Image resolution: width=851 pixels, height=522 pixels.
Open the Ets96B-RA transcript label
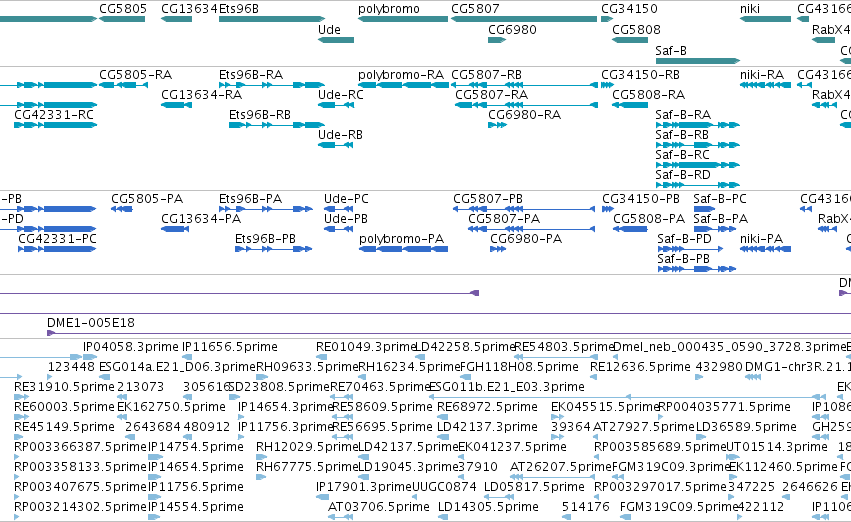pos(251,74)
